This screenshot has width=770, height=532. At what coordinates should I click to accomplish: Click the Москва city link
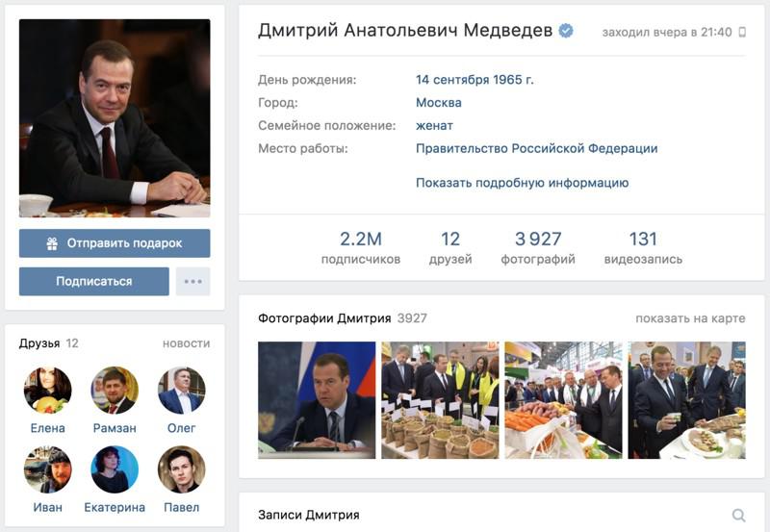439,103
